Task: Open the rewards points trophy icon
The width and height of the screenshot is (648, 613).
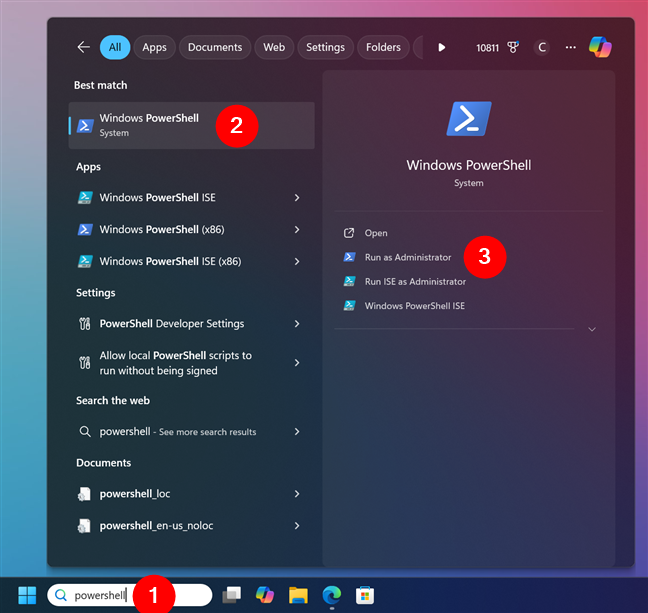Action: (x=513, y=48)
